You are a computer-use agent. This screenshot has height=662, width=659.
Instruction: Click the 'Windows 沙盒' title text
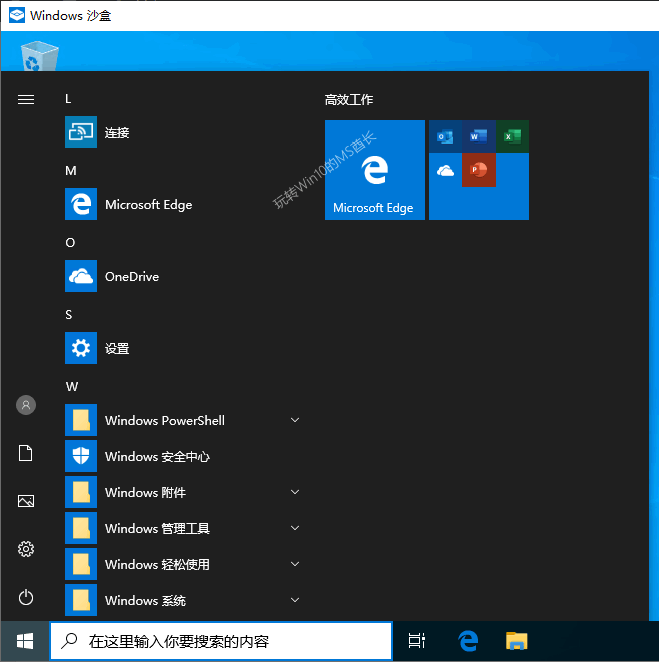pos(71,16)
